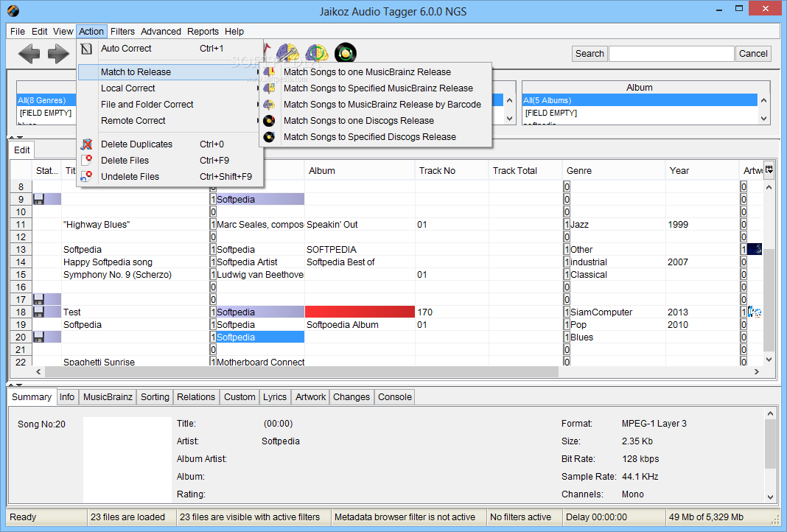The image size is (787, 532).
Task: Switch to the Artwork tab
Action: pyautogui.click(x=311, y=397)
